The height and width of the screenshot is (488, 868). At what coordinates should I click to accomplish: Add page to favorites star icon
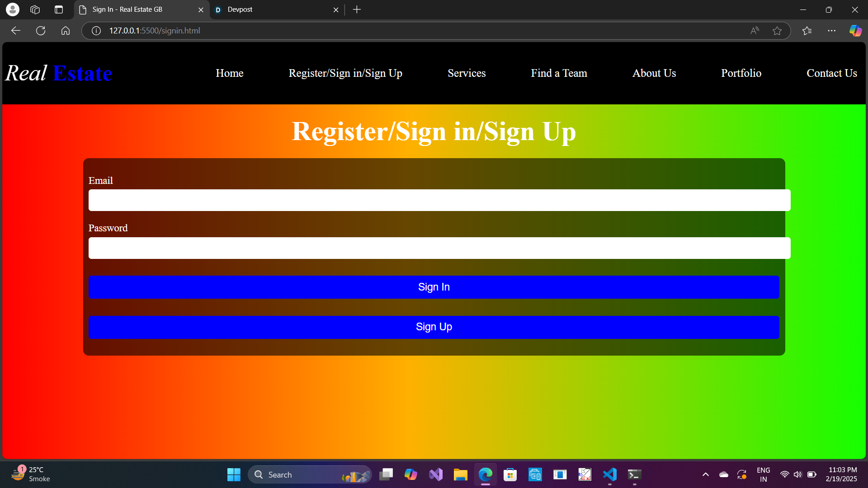(777, 31)
